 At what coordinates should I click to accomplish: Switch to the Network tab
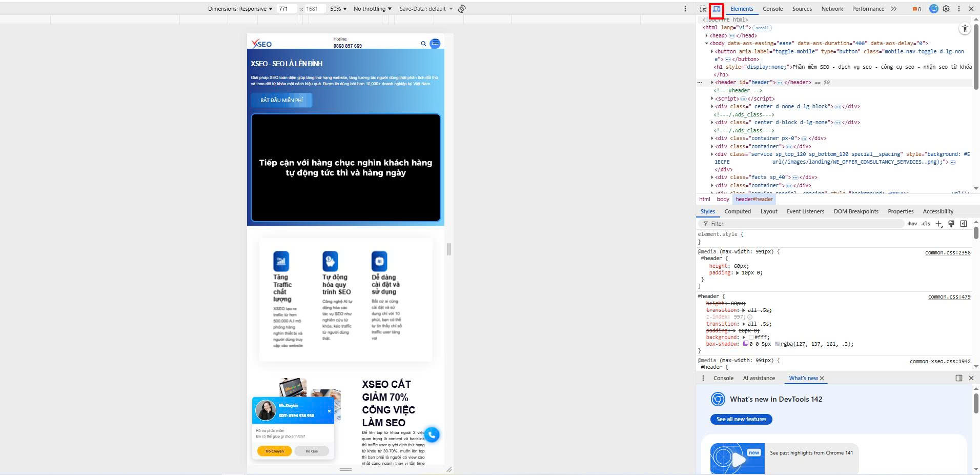(831, 8)
